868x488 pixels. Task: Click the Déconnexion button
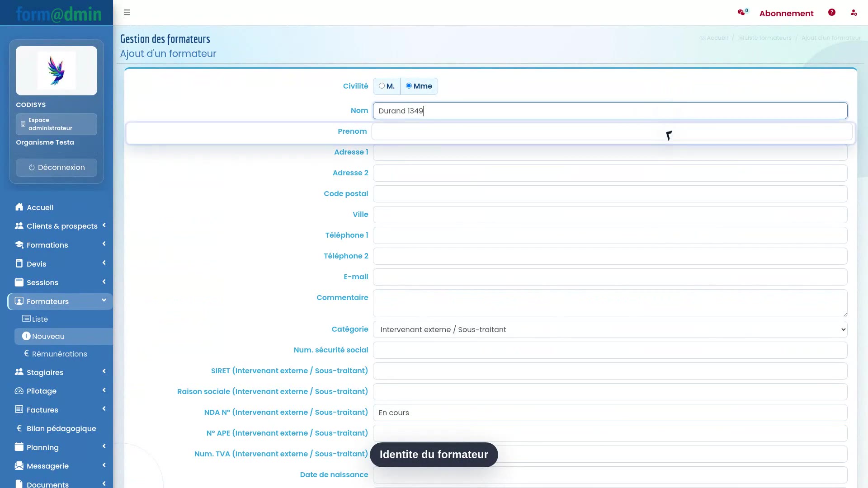pos(57,168)
